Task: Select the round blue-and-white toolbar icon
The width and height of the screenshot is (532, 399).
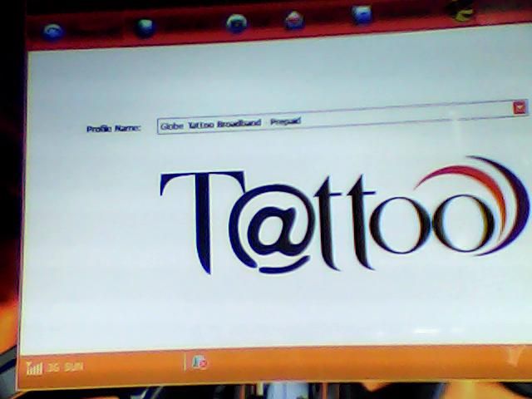Action: click(x=236, y=24)
